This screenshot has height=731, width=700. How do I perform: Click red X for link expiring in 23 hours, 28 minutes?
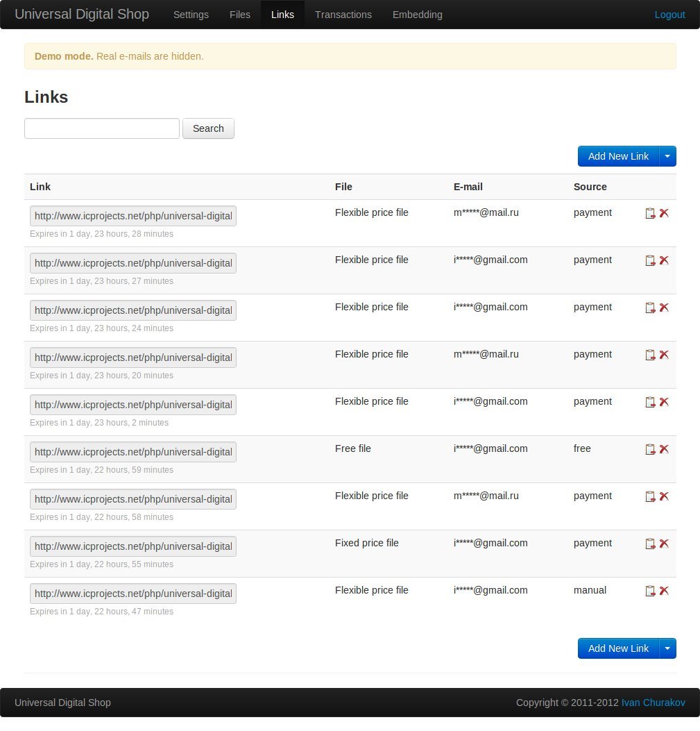point(664,213)
